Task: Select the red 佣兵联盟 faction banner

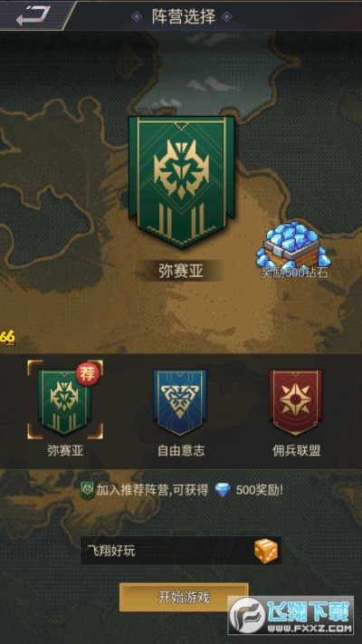Action: [x=296, y=401]
